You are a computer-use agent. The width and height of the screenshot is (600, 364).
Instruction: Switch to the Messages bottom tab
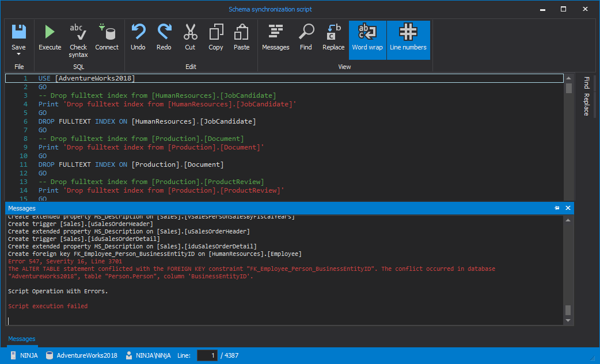click(x=22, y=339)
